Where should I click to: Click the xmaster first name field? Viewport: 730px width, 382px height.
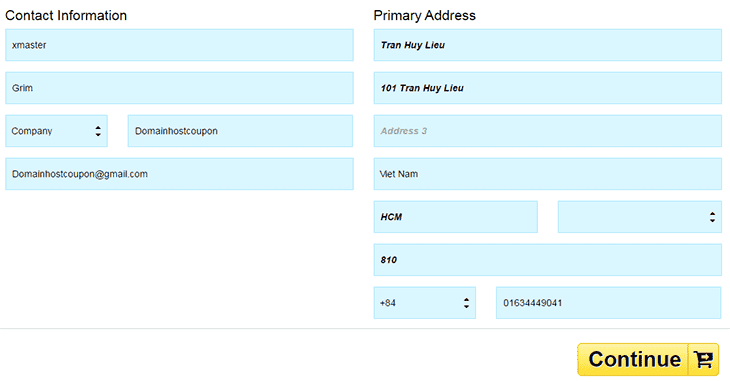coord(179,45)
